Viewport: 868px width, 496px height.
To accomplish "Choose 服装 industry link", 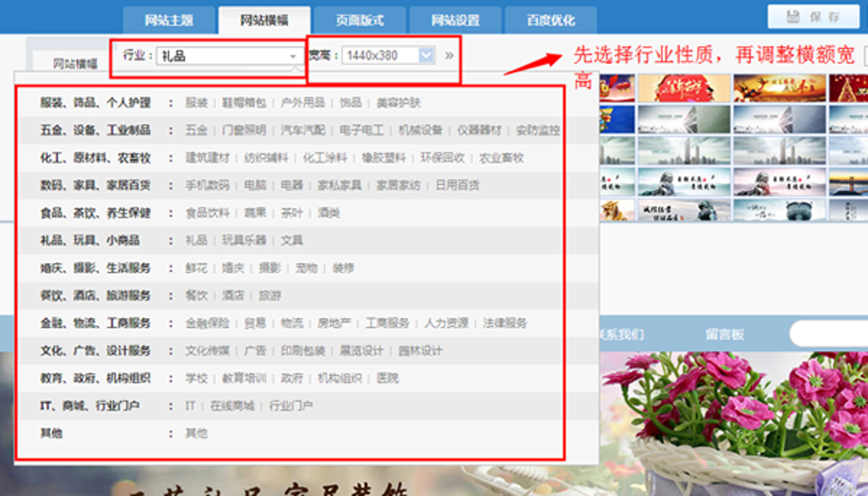I will tap(196, 103).
